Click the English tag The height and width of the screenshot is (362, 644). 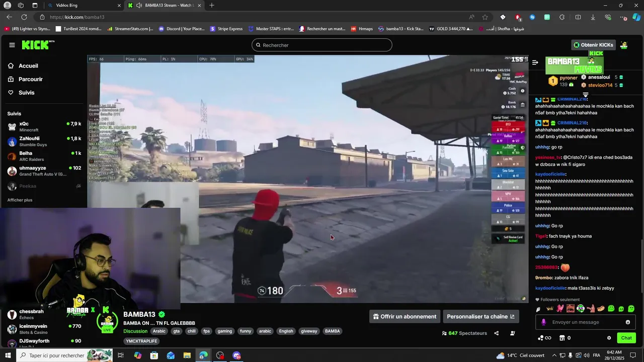(x=286, y=331)
